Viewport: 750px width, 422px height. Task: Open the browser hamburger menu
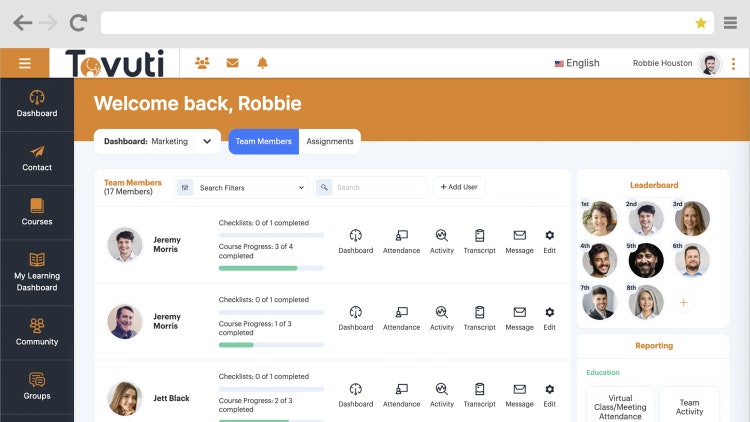point(730,22)
